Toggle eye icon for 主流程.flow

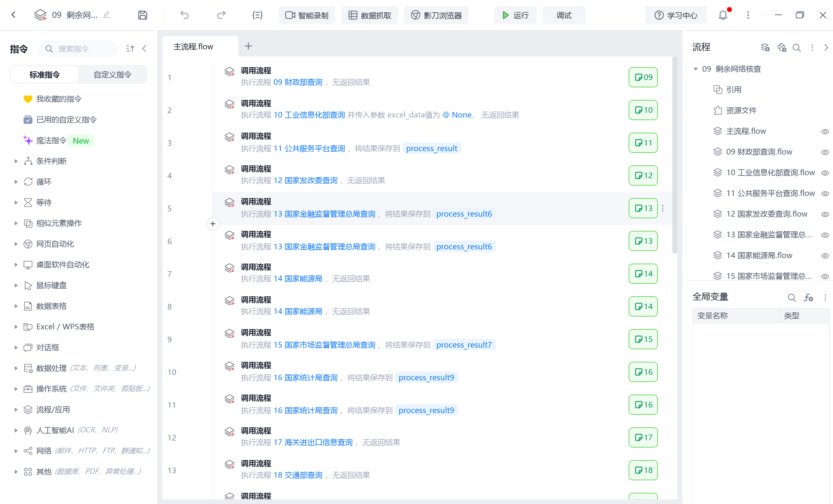click(825, 132)
